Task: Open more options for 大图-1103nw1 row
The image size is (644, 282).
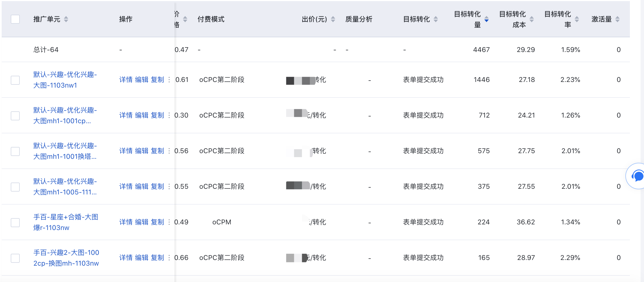Action: tap(169, 80)
